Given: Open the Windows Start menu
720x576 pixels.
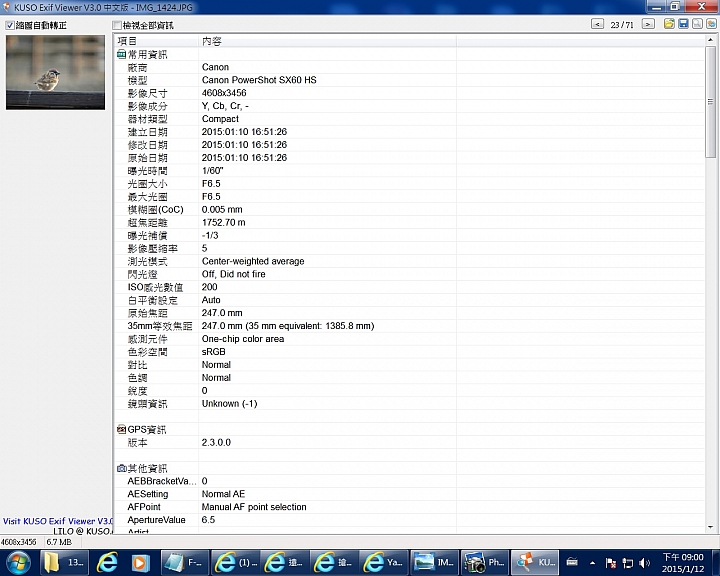Looking at the screenshot, I should pos(18,563).
